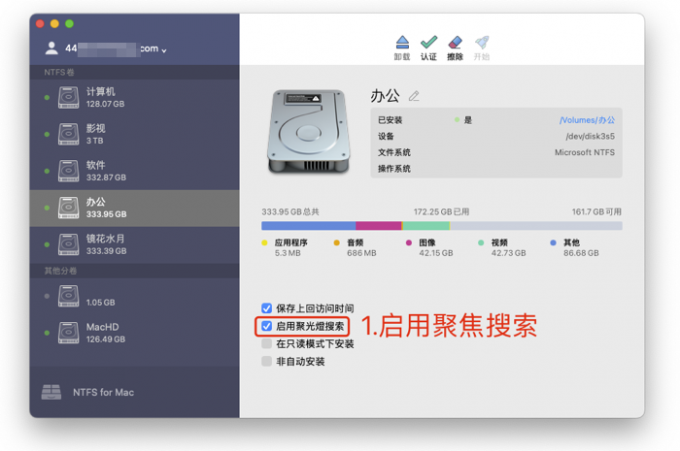The height and width of the screenshot is (451, 680).
Task: Click the green 视频 segment of usage bar
Action: point(426,226)
